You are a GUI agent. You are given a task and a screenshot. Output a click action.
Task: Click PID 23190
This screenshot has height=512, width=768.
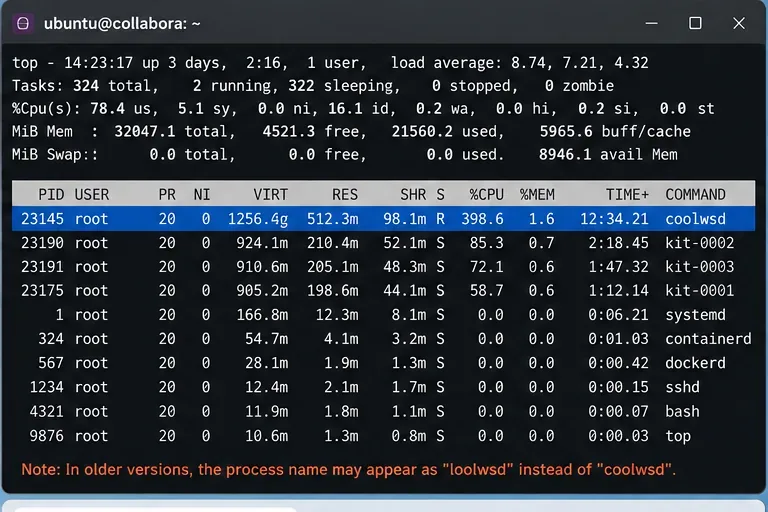(x=42, y=243)
